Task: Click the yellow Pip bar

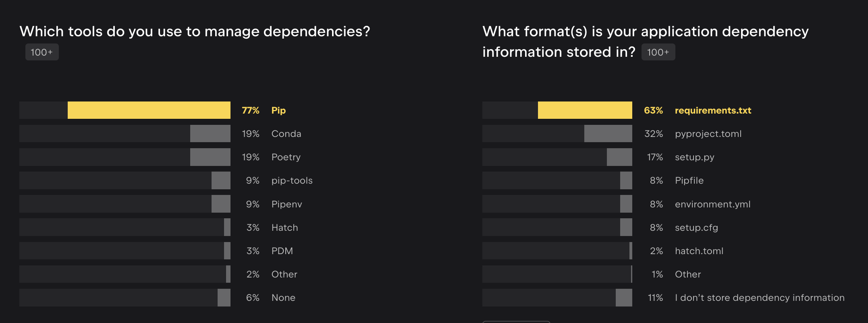Action: pos(149,110)
